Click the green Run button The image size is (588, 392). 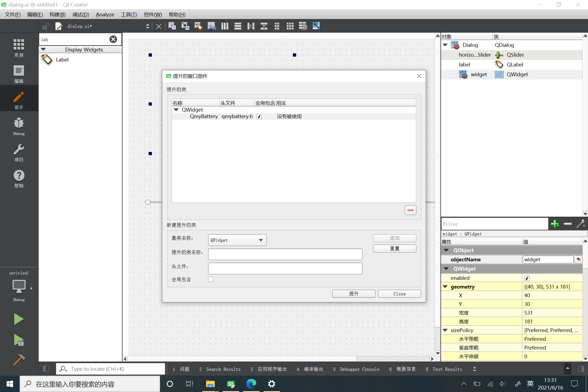tap(19, 319)
